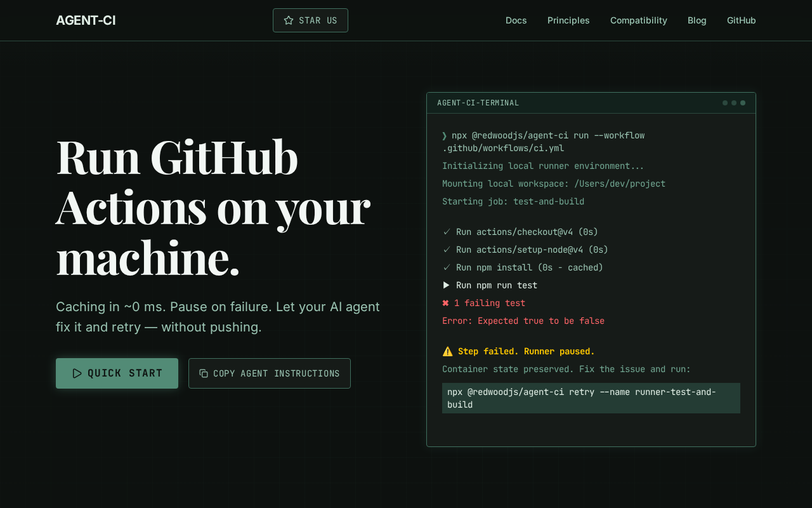Image resolution: width=812 pixels, height=508 pixels.
Task: Click the red X failing test icon
Action: click(x=445, y=303)
